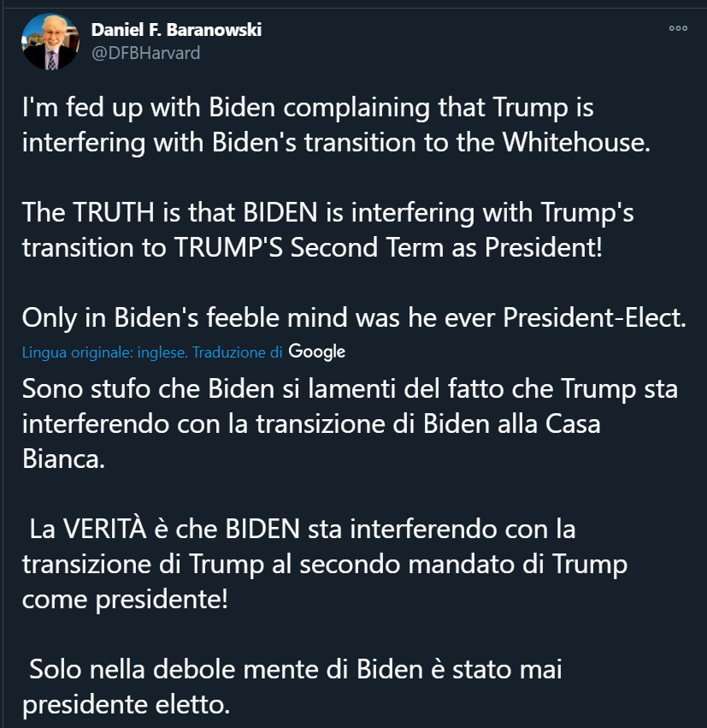
Task: Click the 'Lingua originale: inglese' translation link
Action: coord(104,352)
